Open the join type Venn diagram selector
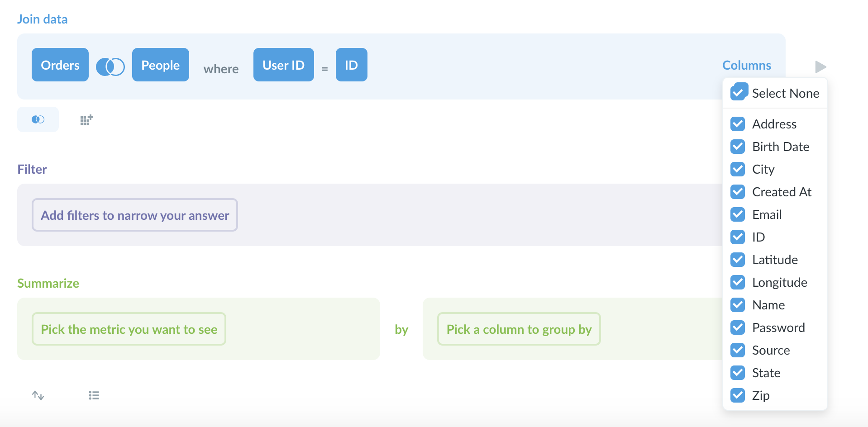868x427 pixels. 110,66
